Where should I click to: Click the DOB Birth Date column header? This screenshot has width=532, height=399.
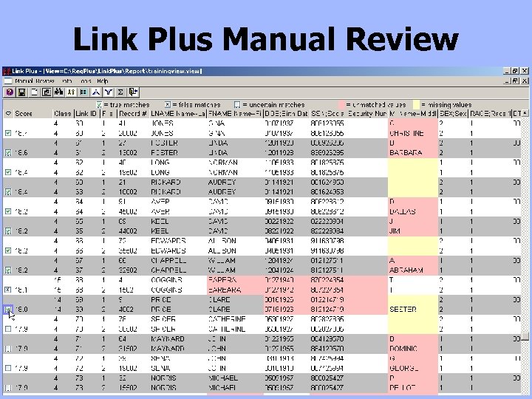point(286,114)
